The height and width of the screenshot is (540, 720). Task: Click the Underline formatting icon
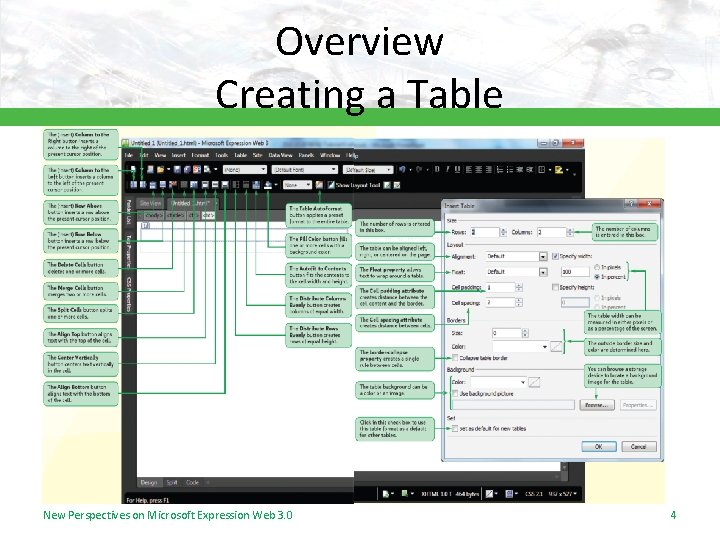(x=457, y=169)
